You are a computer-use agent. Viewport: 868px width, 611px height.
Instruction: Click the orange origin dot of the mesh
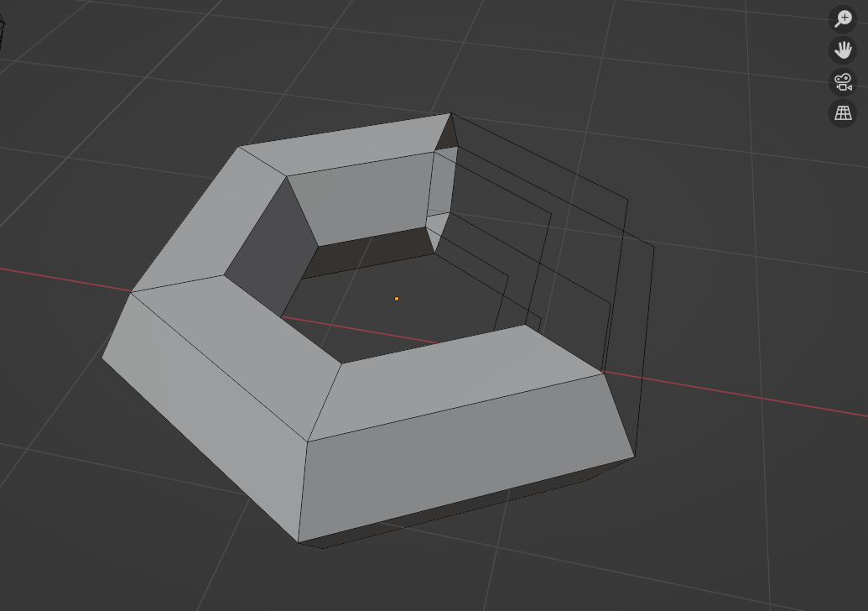click(397, 299)
